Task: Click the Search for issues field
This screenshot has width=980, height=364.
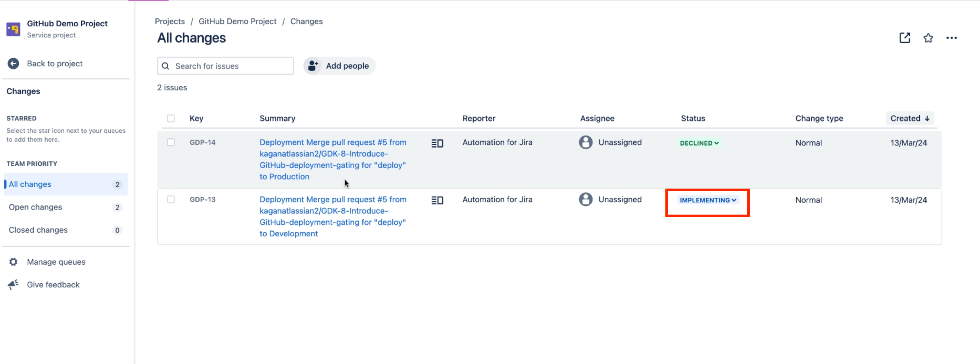Action: pos(225,66)
